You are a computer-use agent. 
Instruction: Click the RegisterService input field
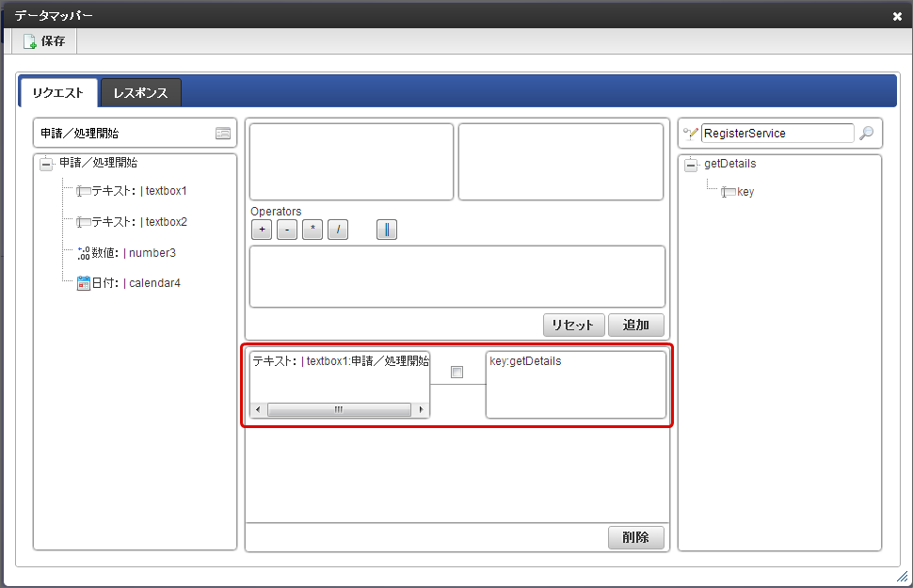[x=777, y=134]
